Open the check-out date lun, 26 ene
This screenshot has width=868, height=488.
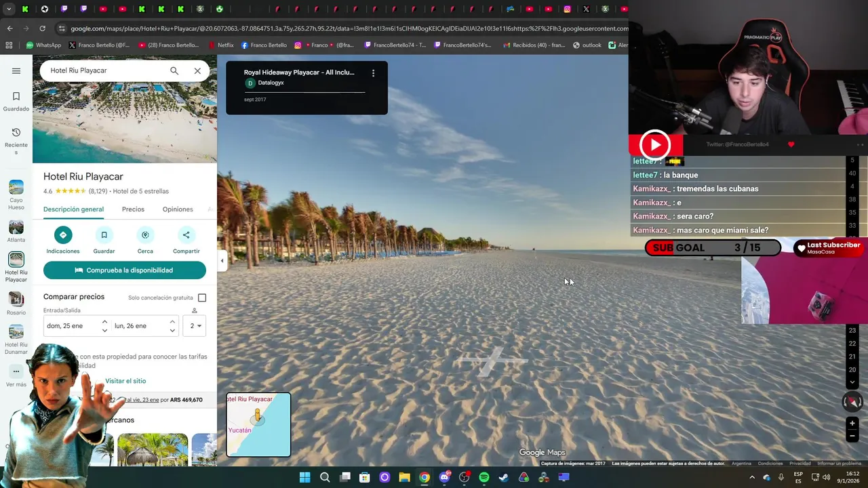point(130,326)
